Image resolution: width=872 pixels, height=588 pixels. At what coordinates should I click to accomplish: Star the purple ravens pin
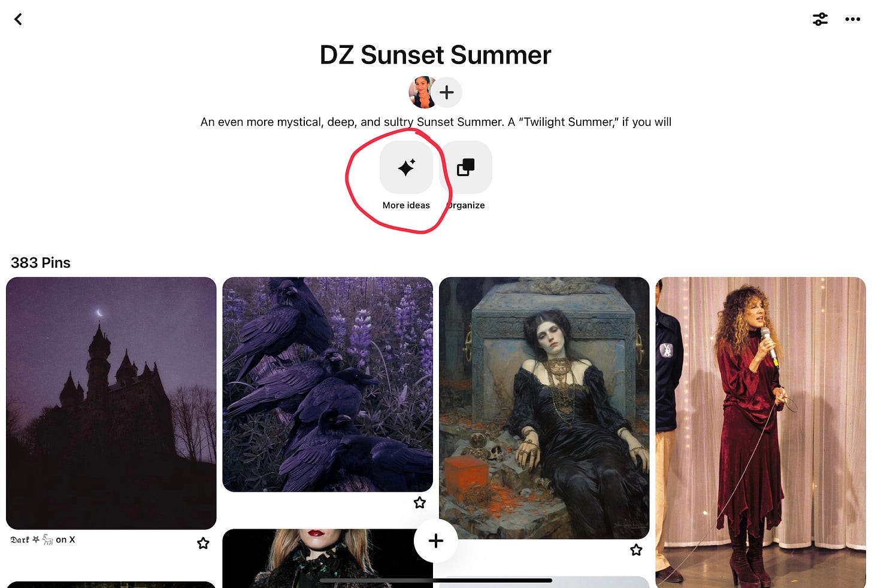(420, 502)
